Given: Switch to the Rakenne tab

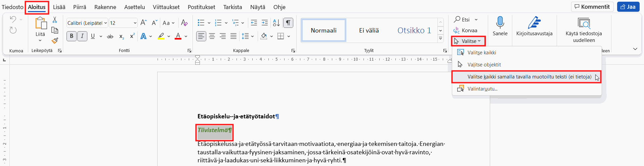Looking at the screenshot, I should click(105, 7).
